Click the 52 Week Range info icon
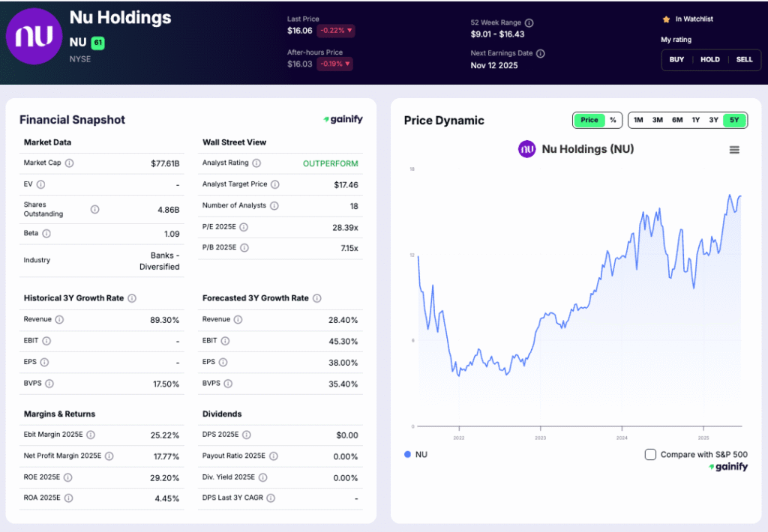The width and height of the screenshot is (768, 532). click(x=529, y=22)
